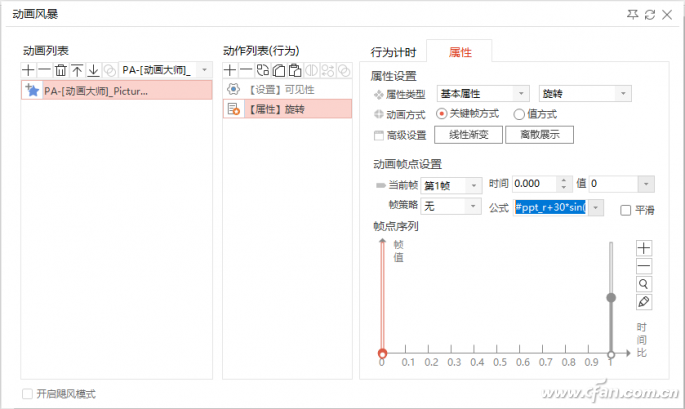Click the 时间 0.000 input field
This screenshot has height=409, width=685.
[x=535, y=184]
